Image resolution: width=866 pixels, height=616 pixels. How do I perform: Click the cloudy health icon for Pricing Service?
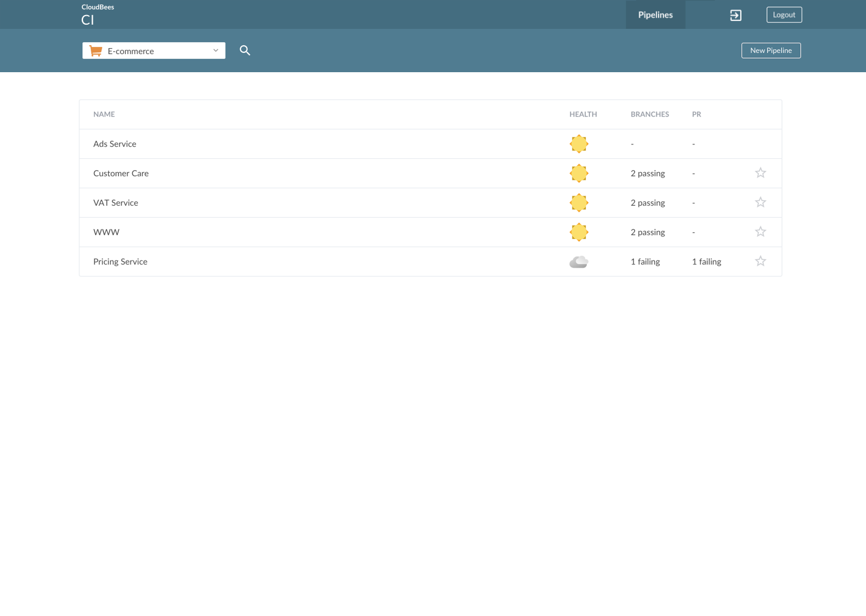coord(579,262)
